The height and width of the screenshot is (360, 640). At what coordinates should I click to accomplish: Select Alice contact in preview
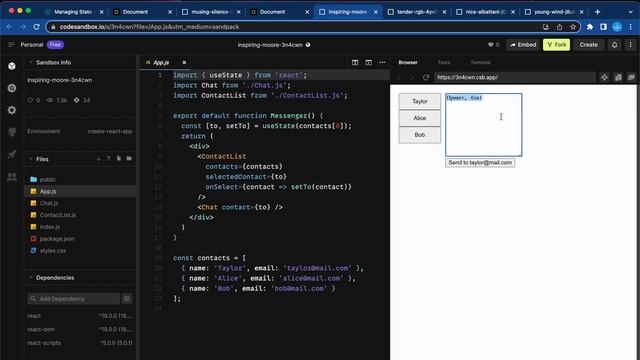pyautogui.click(x=420, y=118)
